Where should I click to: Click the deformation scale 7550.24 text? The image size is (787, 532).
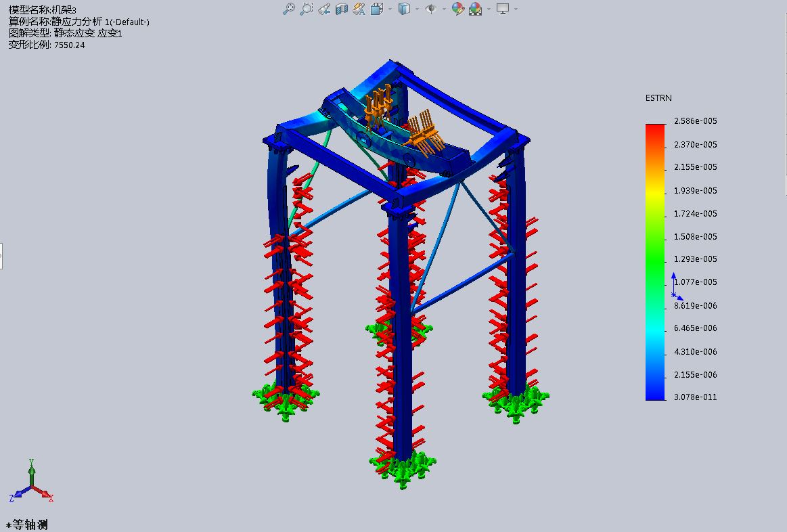(69, 45)
